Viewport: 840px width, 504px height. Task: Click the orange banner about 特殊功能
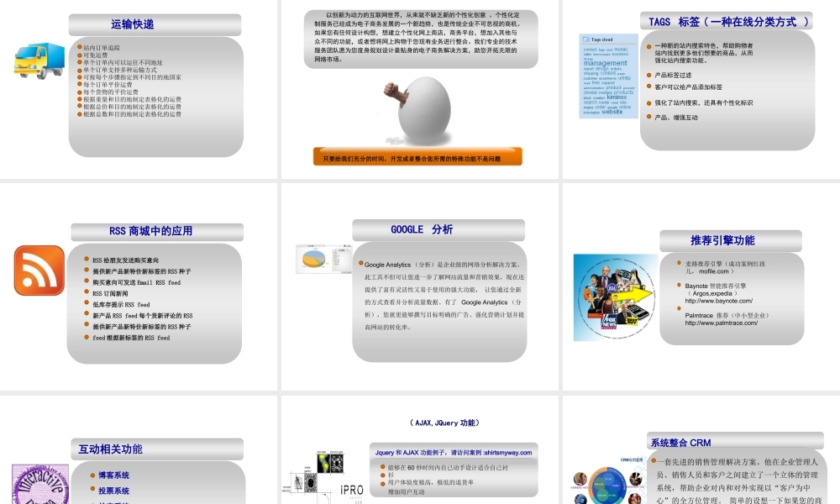coord(417,157)
